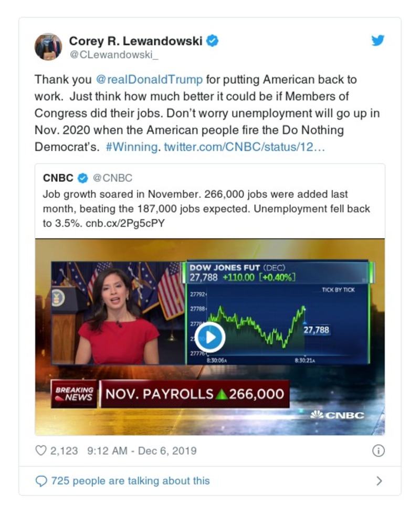420x515 pixels.
Task: Click the speech bubble reply icon
Action: (40, 481)
